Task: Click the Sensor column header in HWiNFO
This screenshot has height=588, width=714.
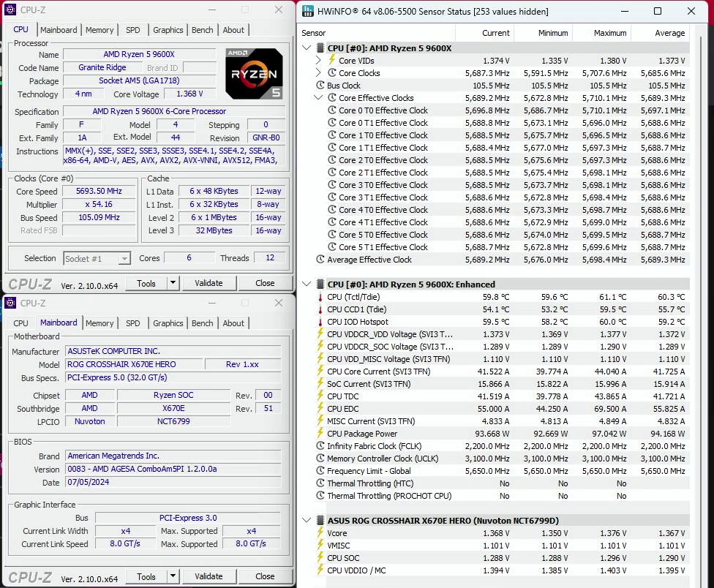Action: tap(377, 33)
